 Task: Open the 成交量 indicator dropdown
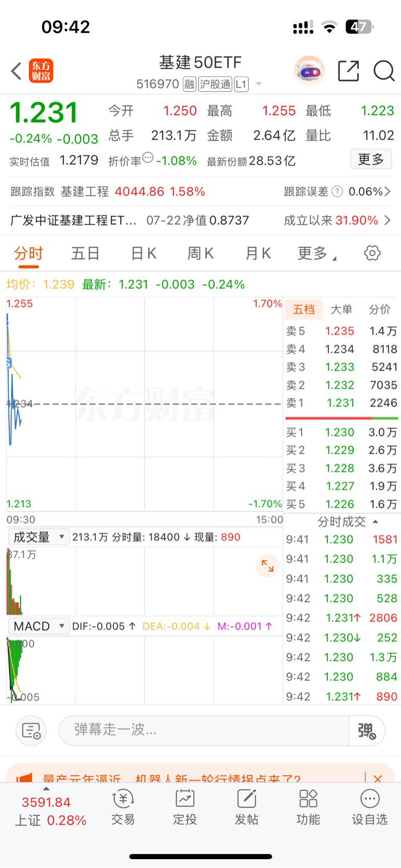coord(39,537)
